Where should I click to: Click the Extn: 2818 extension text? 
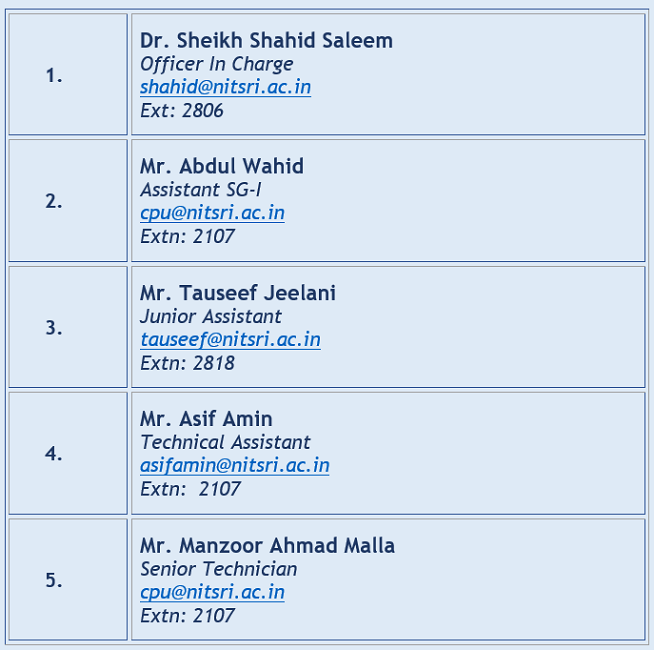187,362
